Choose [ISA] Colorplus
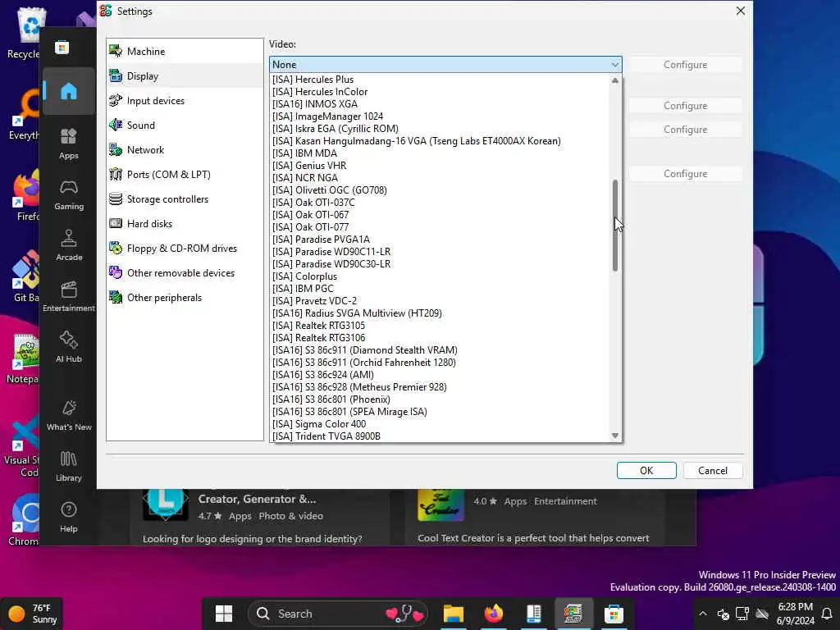Image resolution: width=840 pixels, height=630 pixels. pos(440,276)
